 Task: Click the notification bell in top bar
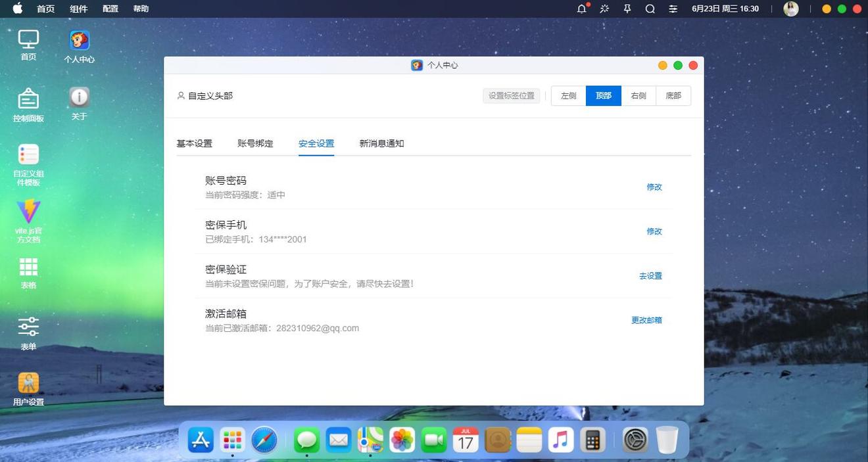581,9
